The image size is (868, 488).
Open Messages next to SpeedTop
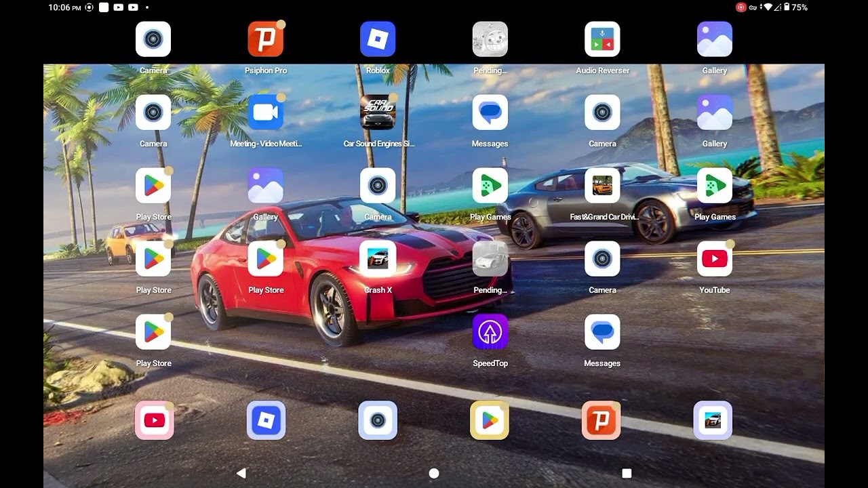pos(602,332)
